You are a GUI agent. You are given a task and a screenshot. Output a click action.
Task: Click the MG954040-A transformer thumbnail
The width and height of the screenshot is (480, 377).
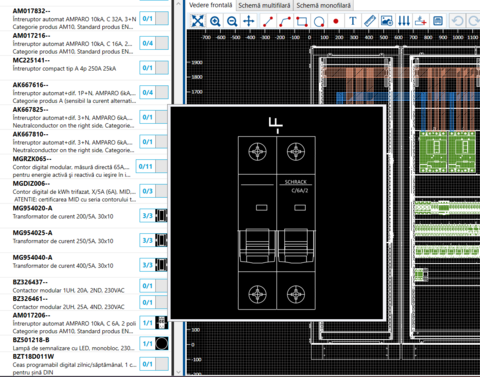(161, 265)
